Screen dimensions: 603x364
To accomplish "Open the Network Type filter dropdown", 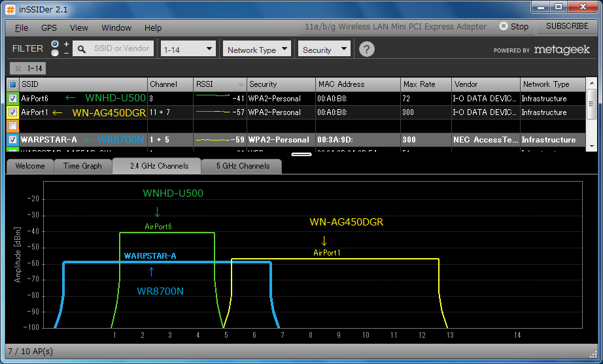I will [x=257, y=49].
